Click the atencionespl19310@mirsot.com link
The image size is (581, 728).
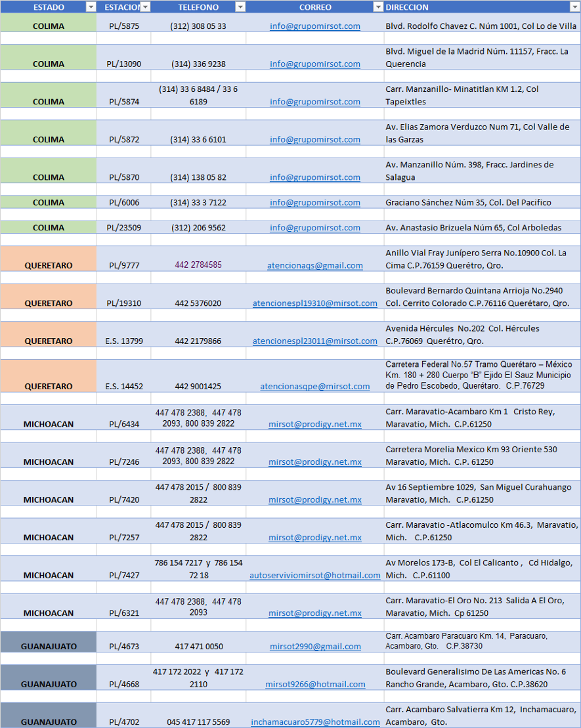tap(314, 303)
